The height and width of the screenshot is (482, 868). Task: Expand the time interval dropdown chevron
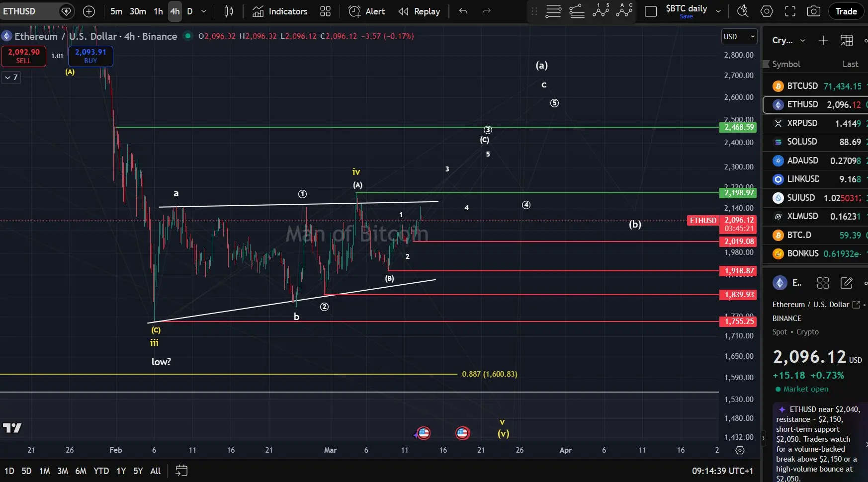(x=204, y=11)
